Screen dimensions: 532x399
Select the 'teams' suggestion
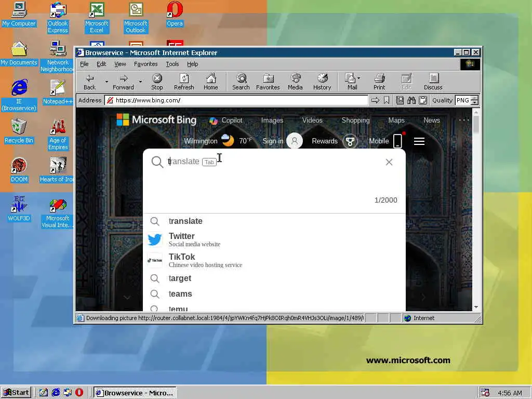point(274,294)
